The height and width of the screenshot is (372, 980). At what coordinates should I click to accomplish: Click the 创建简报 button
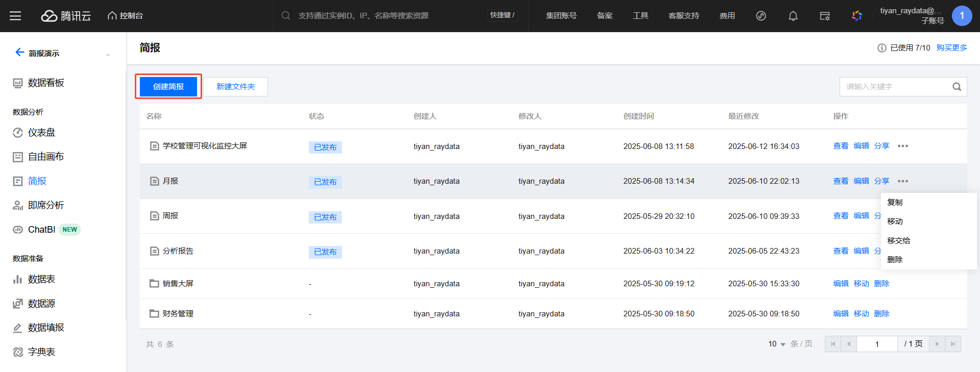pyautogui.click(x=168, y=87)
